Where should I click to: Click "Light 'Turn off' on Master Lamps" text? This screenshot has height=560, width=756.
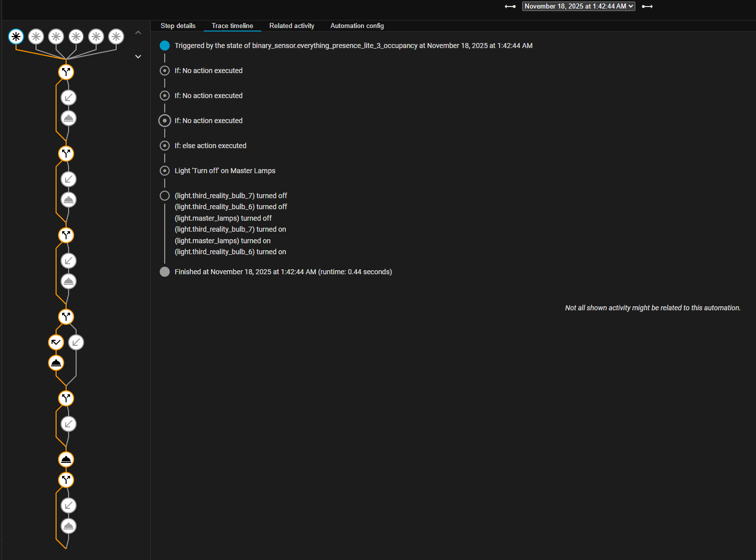click(225, 171)
